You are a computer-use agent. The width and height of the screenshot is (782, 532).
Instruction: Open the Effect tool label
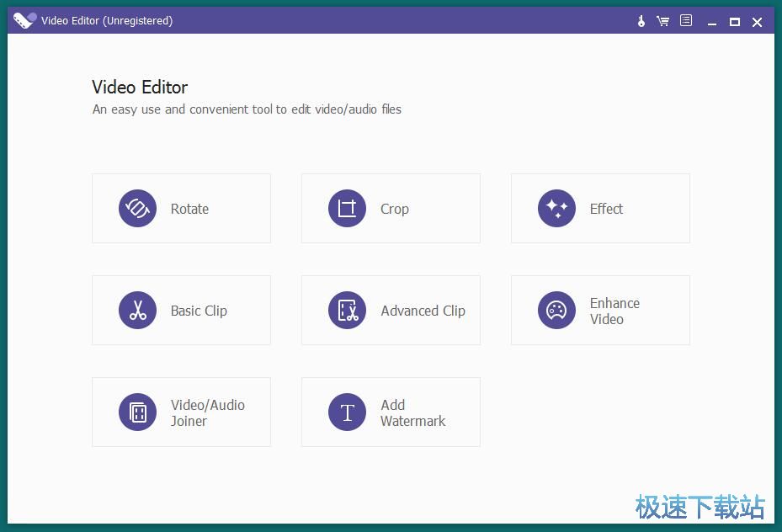(x=606, y=209)
